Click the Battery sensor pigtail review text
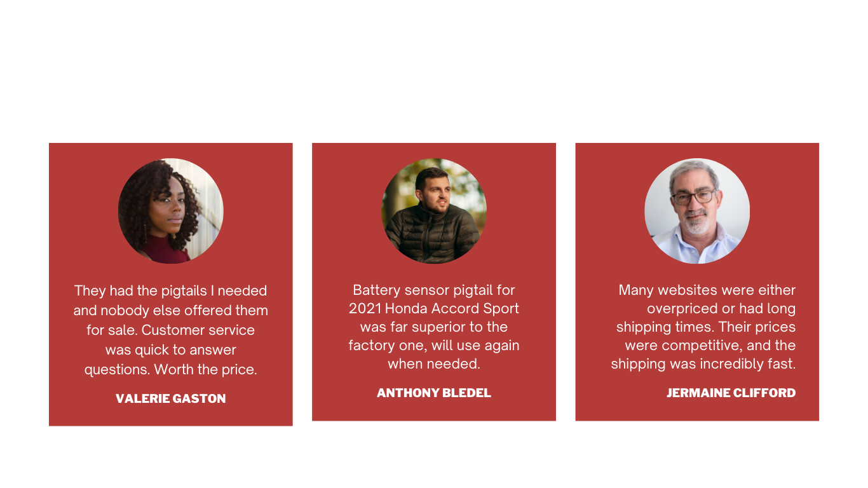Viewport: 868px width, 488px height. click(434, 327)
